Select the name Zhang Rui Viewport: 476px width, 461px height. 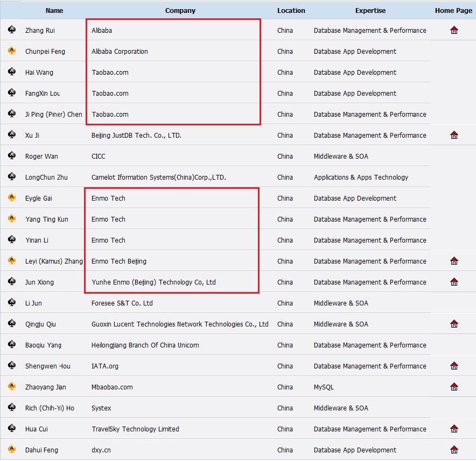40,30
